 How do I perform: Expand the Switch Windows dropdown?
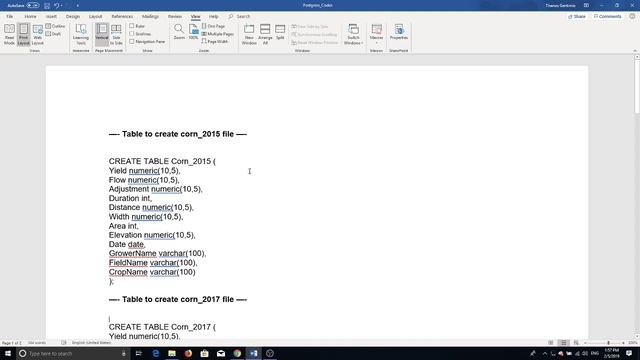[x=353, y=34]
